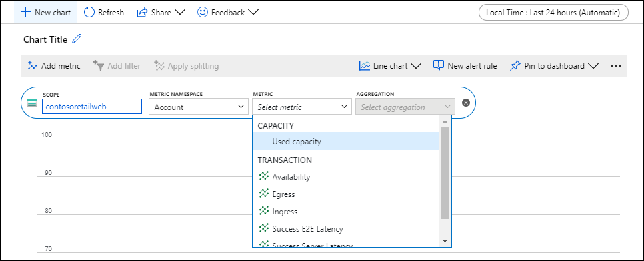This screenshot has width=644, height=261.
Task: Expand the Pin to dashboard chevron
Action: coord(593,66)
